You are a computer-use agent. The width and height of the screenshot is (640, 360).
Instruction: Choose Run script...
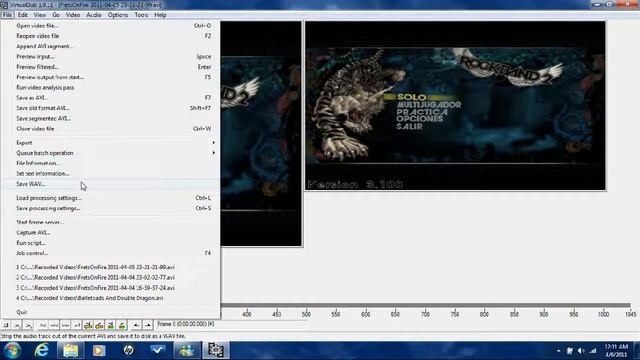[110, 242]
